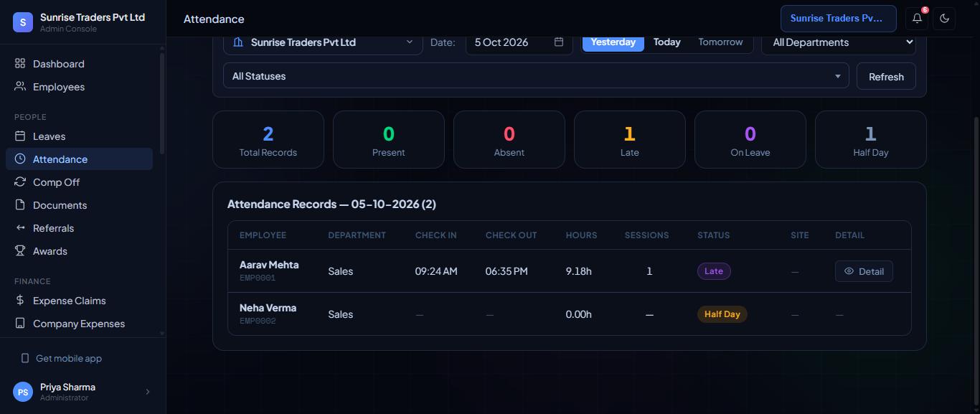Screen dimensions: 980x414
Task: Click the Comp Off refresh icon
Action: (x=20, y=182)
